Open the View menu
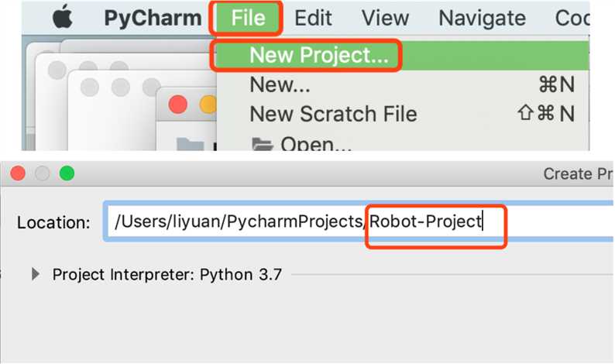This screenshot has height=364, width=615. click(385, 18)
